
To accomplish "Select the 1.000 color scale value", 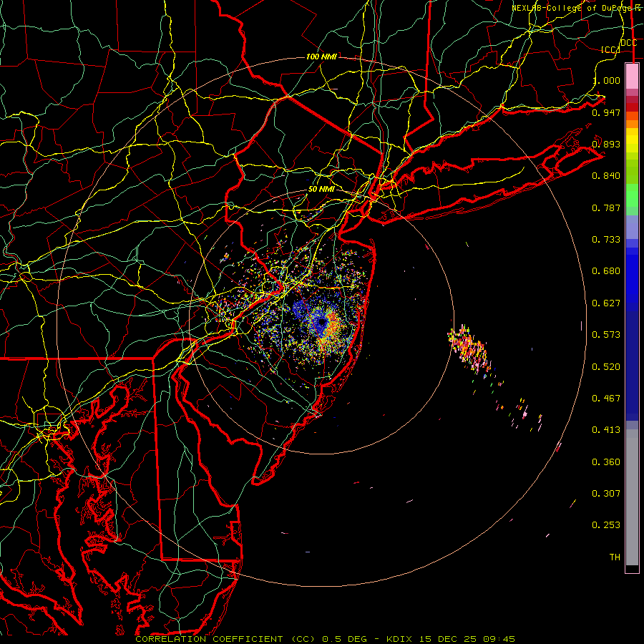I will click(x=606, y=80).
